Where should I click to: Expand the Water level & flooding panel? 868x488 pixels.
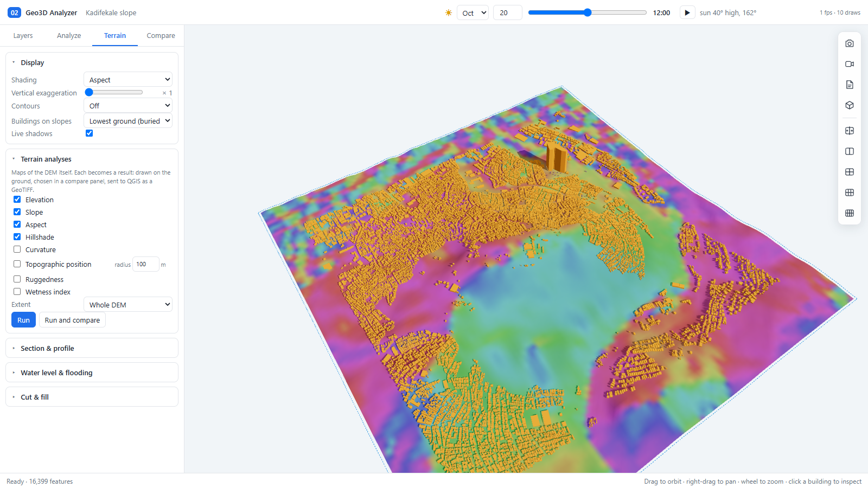92,373
